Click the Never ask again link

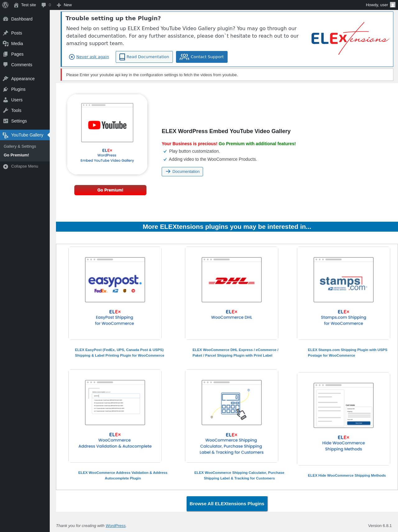tap(93, 57)
